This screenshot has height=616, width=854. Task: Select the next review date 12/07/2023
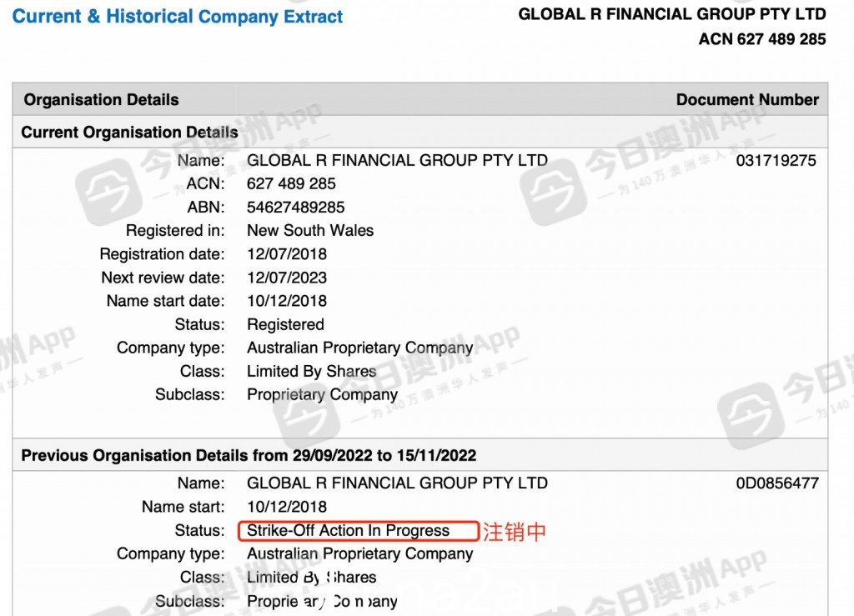[287, 278]
